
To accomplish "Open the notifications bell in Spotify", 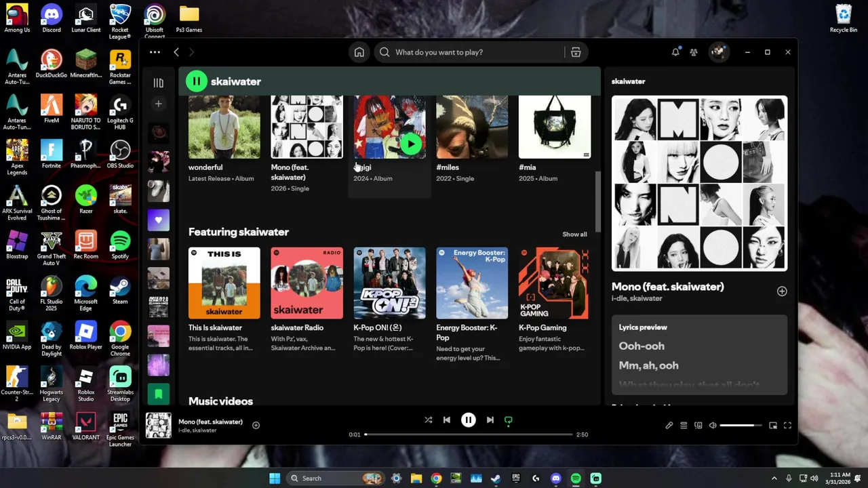I will (675, 52).
